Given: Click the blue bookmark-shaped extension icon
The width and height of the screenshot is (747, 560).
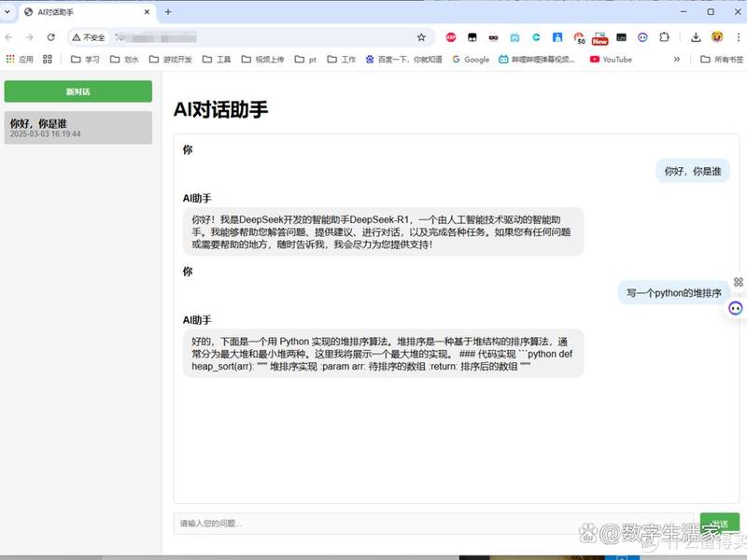Looking at the screenshot, I should coord(557,37).
